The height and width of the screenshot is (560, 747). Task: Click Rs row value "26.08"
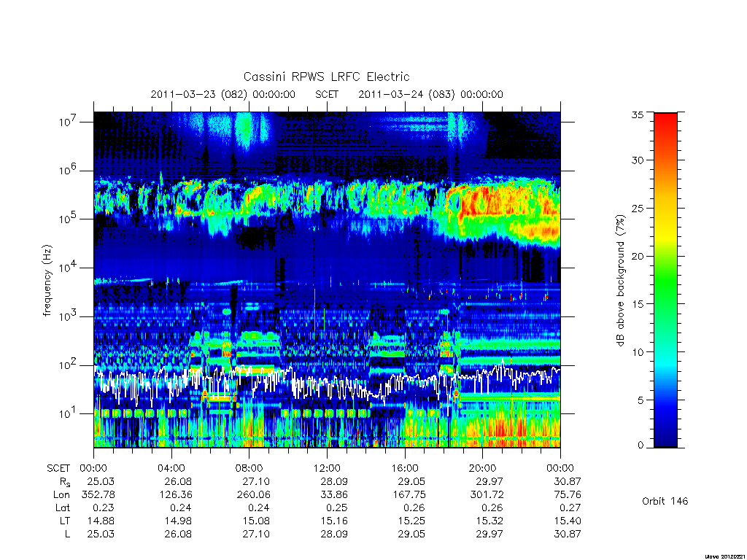pos(179,482)
